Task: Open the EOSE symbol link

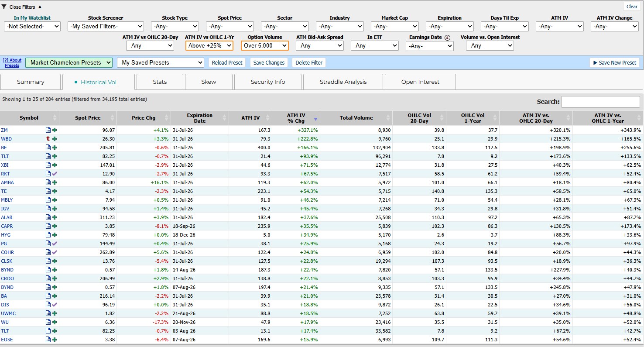Action: [x=7, y=340]
